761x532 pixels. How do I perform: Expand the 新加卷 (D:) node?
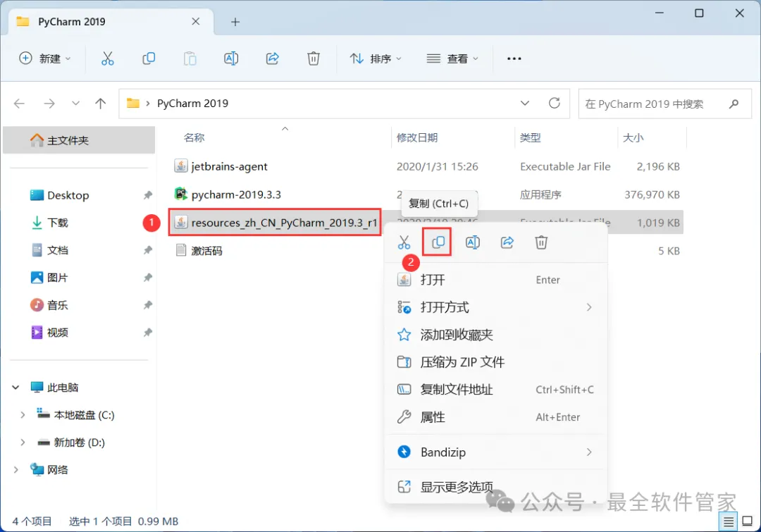pos(23,443)
